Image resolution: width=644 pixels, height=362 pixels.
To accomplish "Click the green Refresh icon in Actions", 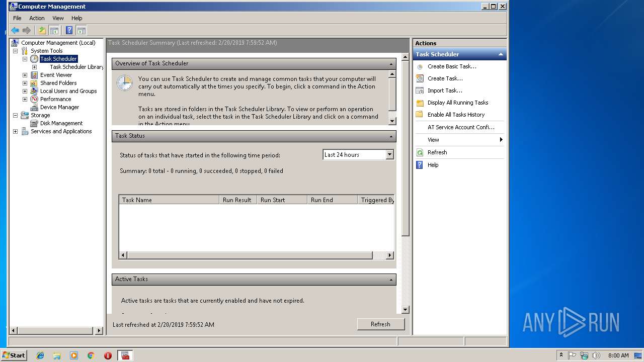I will [x=420, y=152].
